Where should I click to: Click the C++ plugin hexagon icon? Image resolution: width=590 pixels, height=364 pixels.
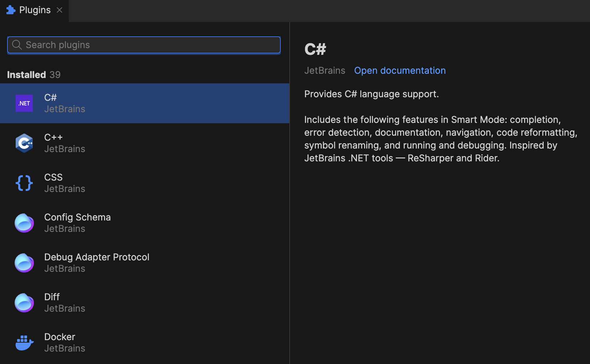(x=24, y=143)
